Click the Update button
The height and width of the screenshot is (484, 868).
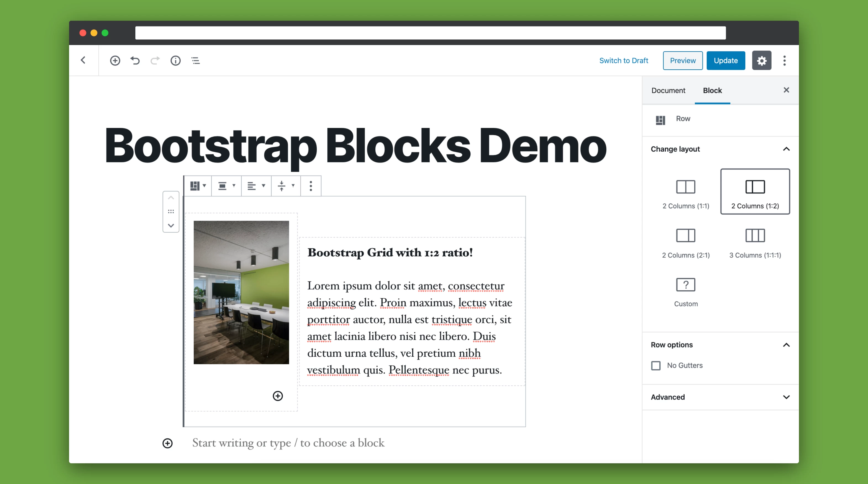click(x=725, y=61)
